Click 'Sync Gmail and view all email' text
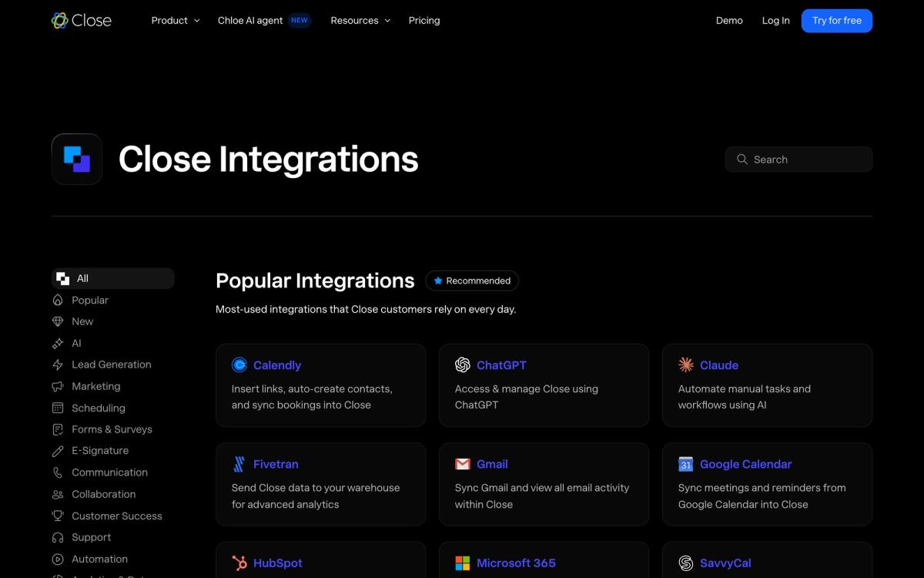The width and height of the screenshot is (924, 578). 542,496
